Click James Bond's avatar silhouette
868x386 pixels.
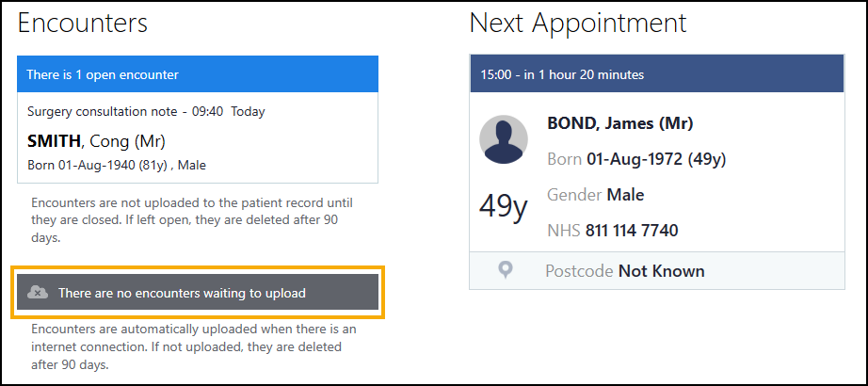[504, 140]
